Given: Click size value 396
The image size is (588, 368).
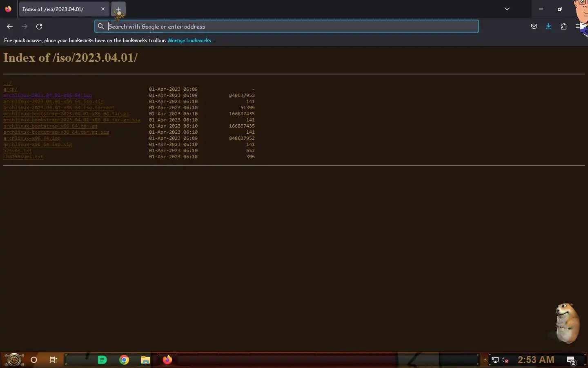Looking at the screenshot, I should click(x=250, y=157).
